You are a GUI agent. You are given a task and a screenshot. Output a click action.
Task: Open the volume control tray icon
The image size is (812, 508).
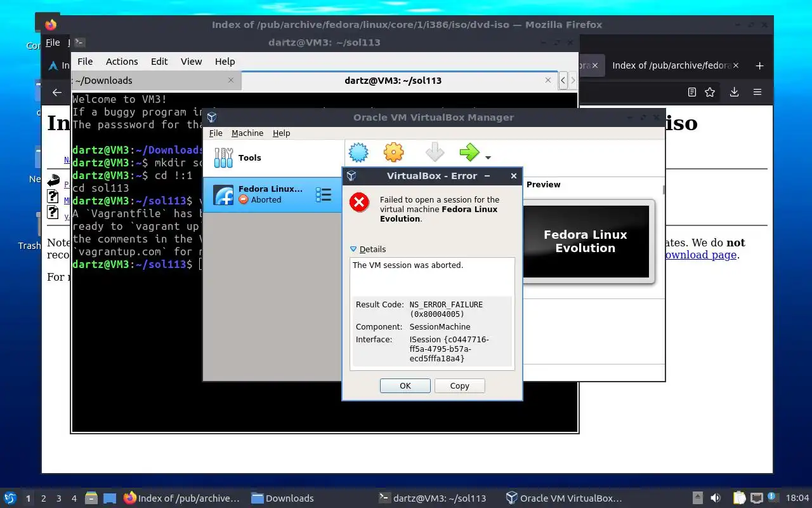716,498
